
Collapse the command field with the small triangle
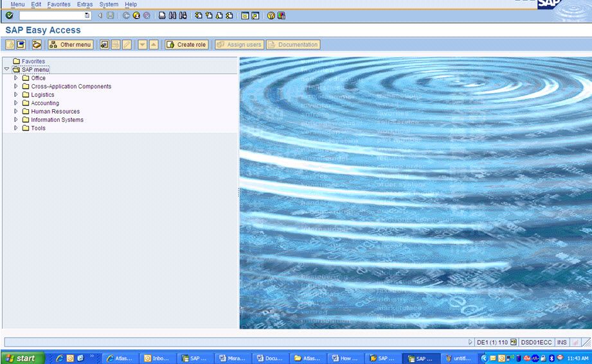click(100, 15)
